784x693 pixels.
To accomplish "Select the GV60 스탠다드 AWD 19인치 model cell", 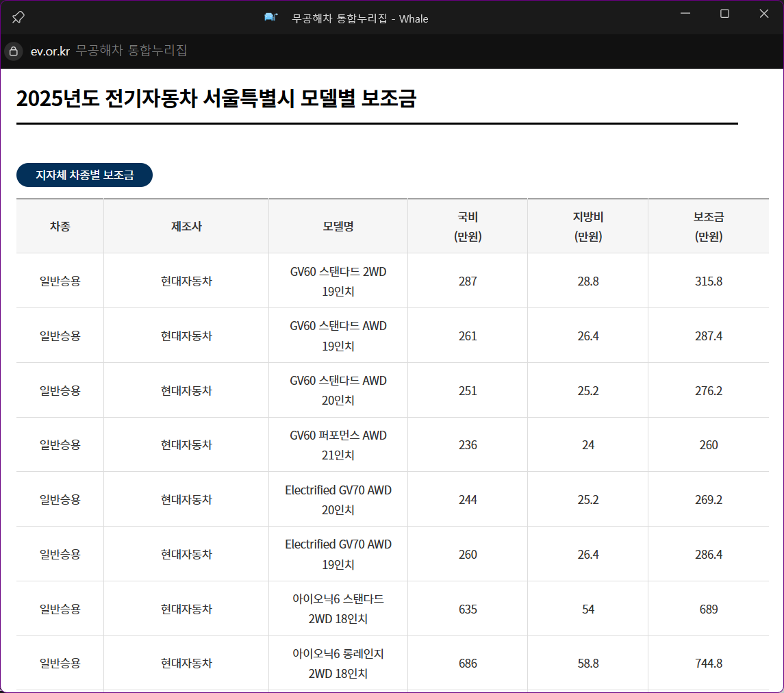I will pyautogui.click(x=338, y=336).
